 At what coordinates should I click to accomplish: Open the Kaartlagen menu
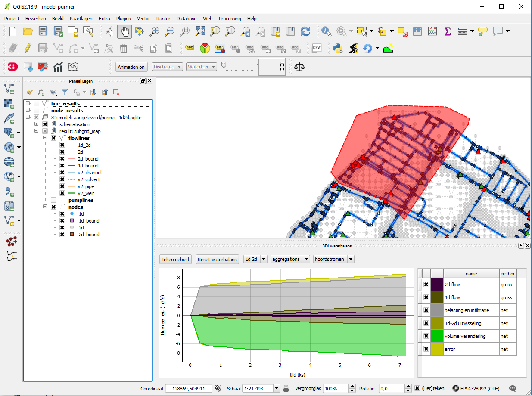(81, 19)
